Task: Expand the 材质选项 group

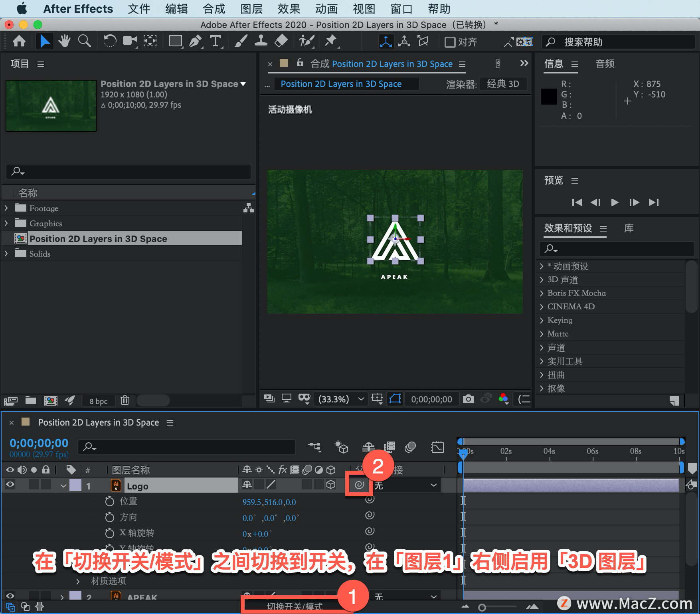Action: click(x=78, y=581)
